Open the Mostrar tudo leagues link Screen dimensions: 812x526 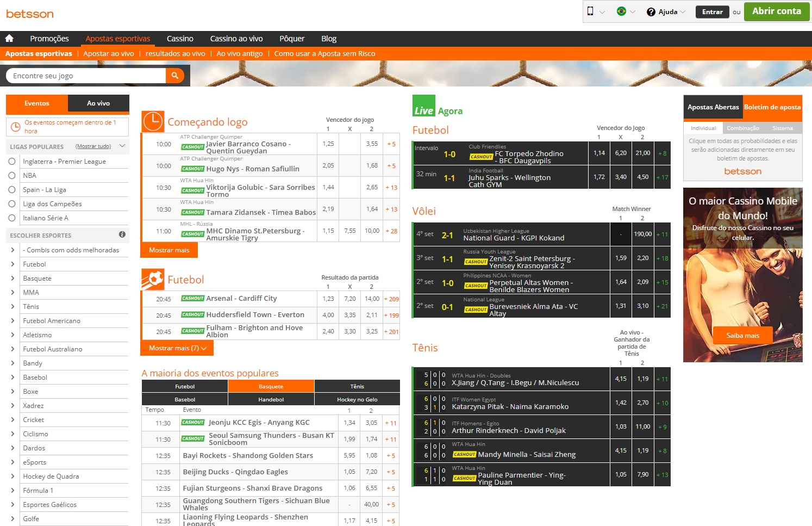(x=93, y=146)
